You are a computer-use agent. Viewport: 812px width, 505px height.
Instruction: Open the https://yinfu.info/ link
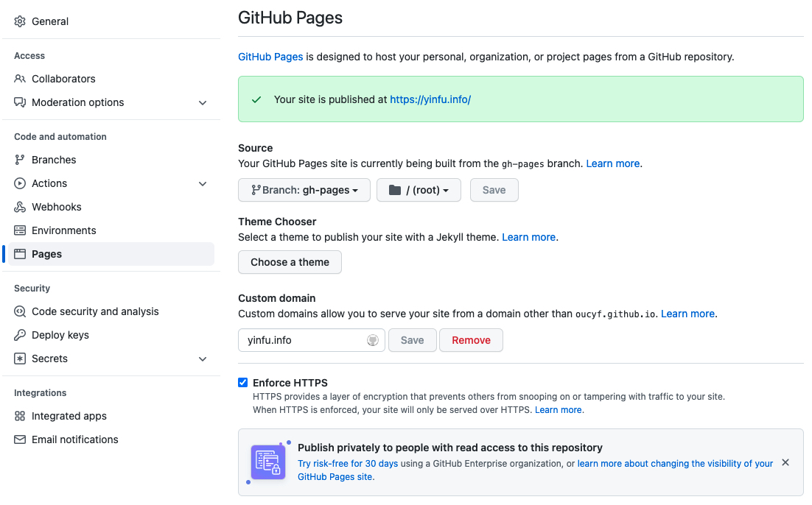[430, 99]
